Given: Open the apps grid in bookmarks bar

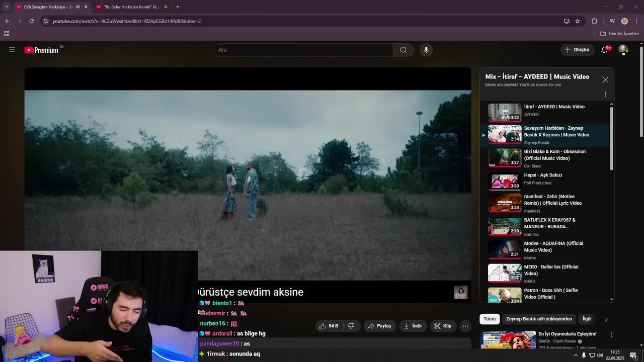Looking at the screenshot, I should click(x=7, y=34).
